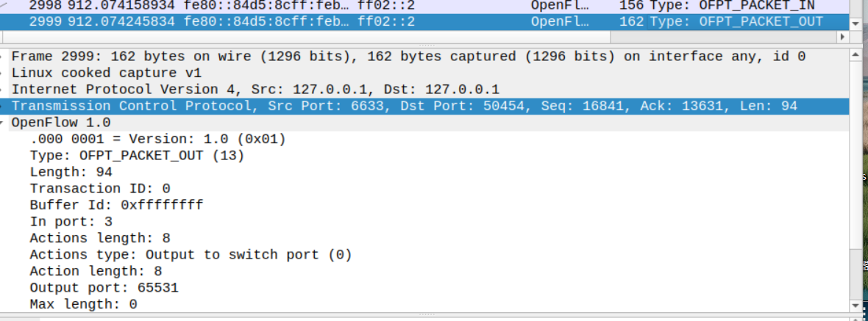
Task: Select the Type: OFPT_PACKET_OUT (13) field
Action: [x=137, y=156]
